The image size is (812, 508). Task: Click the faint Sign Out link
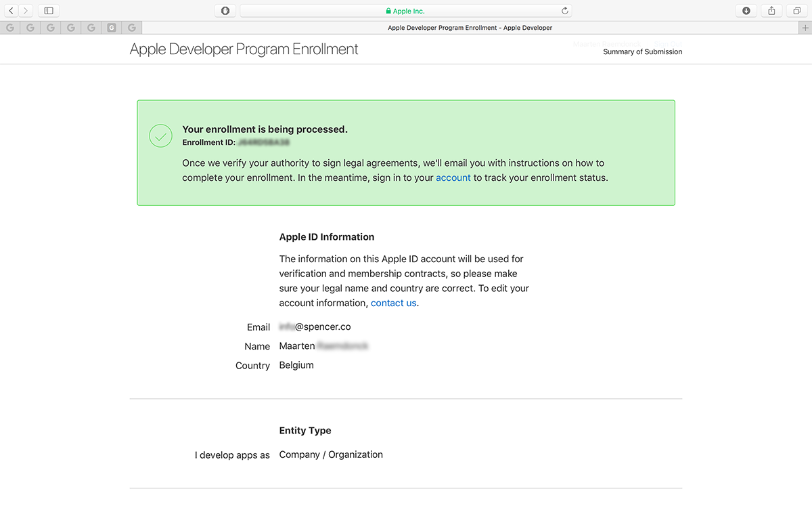668,44
